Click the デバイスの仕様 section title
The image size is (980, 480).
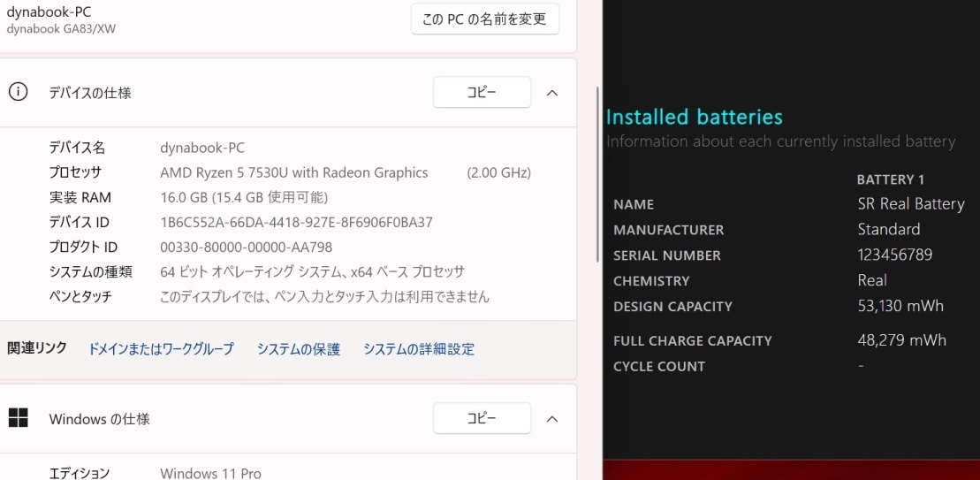tap(90, 93)
